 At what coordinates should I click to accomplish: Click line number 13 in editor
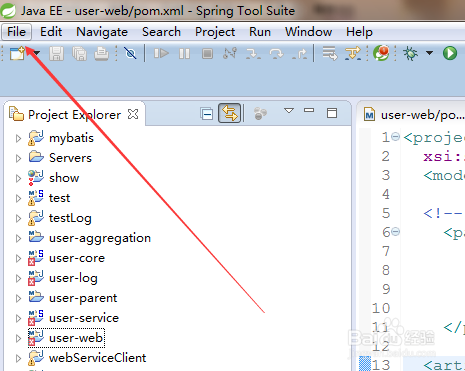[381, 365]
